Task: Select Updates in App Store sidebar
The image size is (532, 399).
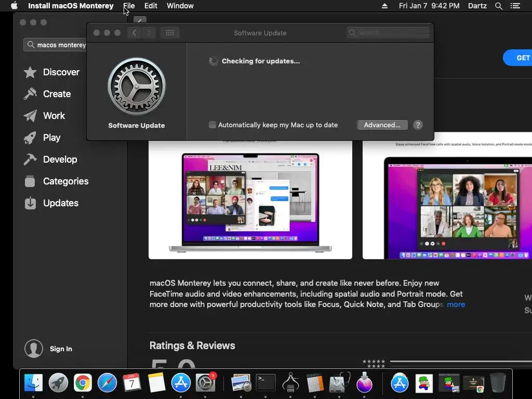Action: click(51, 203)
